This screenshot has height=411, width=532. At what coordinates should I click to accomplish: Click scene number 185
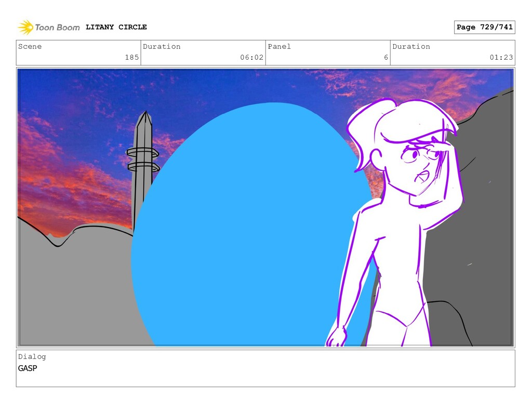pos(131,57)
